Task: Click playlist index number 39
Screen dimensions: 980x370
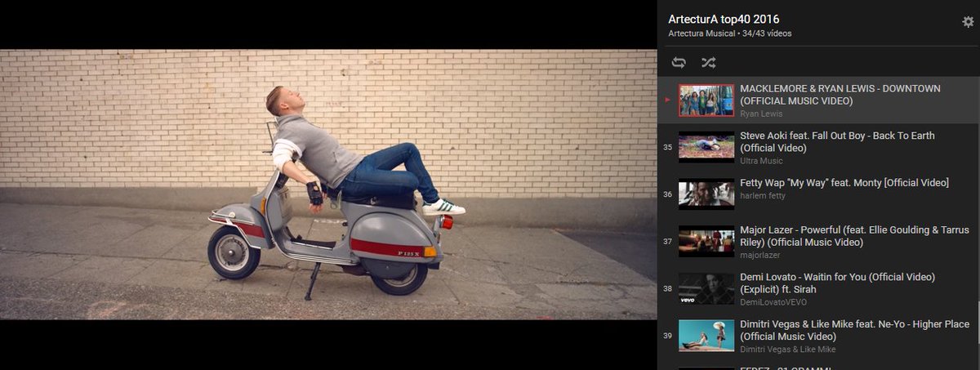Action: [668, 337]
